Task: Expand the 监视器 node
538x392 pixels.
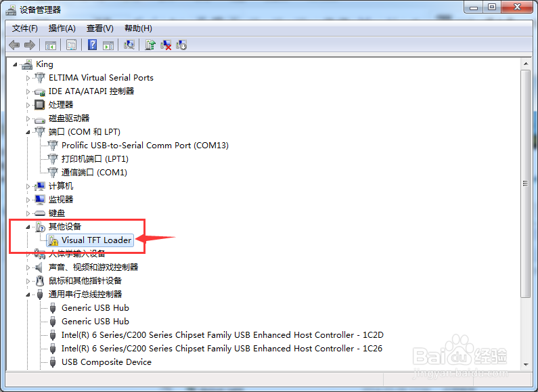Action: coord(28,200)
